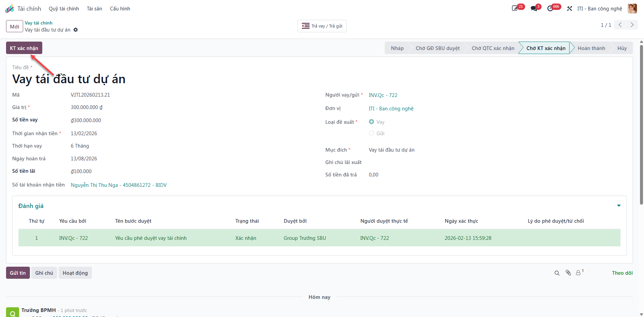
Task: Open the activities icon with 21 badge
Action: 515,8
